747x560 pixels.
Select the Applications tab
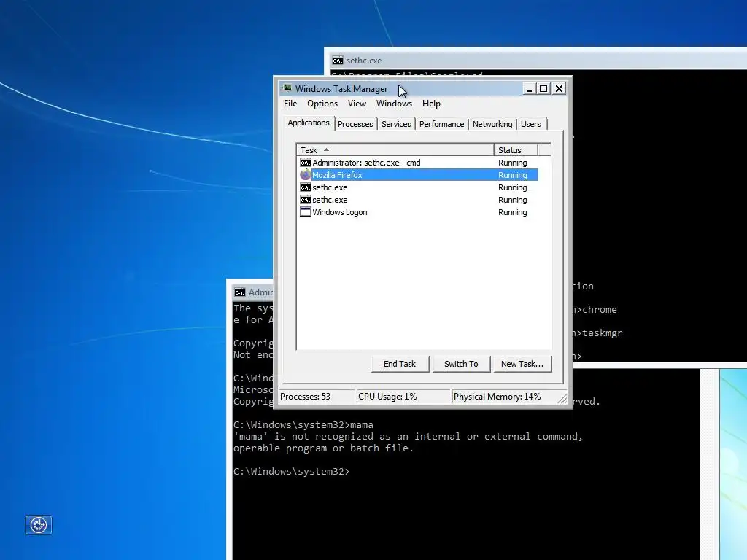pos(309,122)
